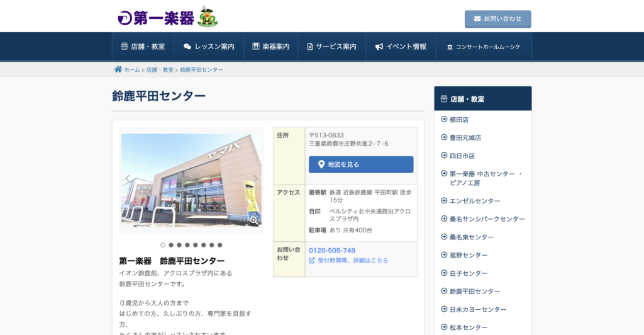Image resolution: width=644 pixels, height=335 pixels.
Task: Click heading 第一楽器 鈴鹿平田センター under photo
Action: pyautogui.click(x=172, y=261)
